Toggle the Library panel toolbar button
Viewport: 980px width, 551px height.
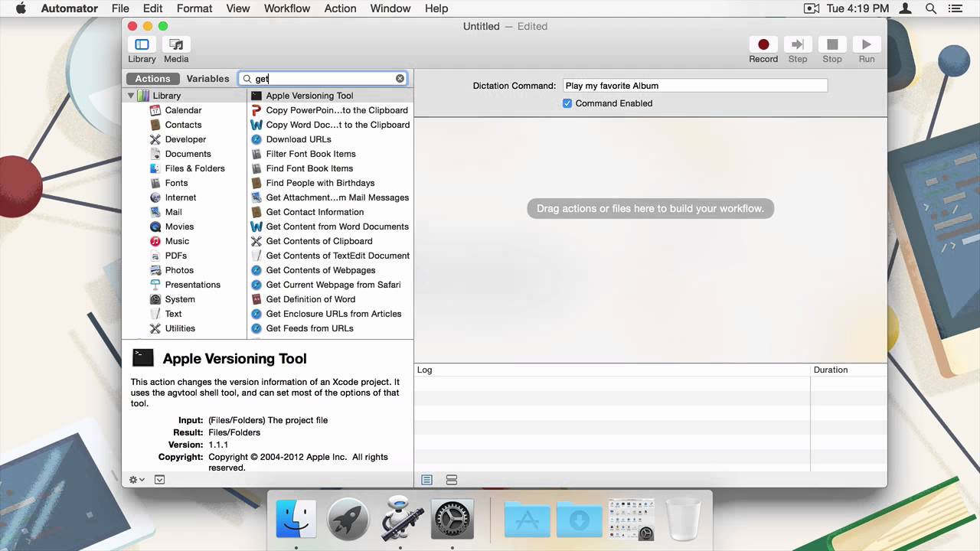(x=142, y=45)
